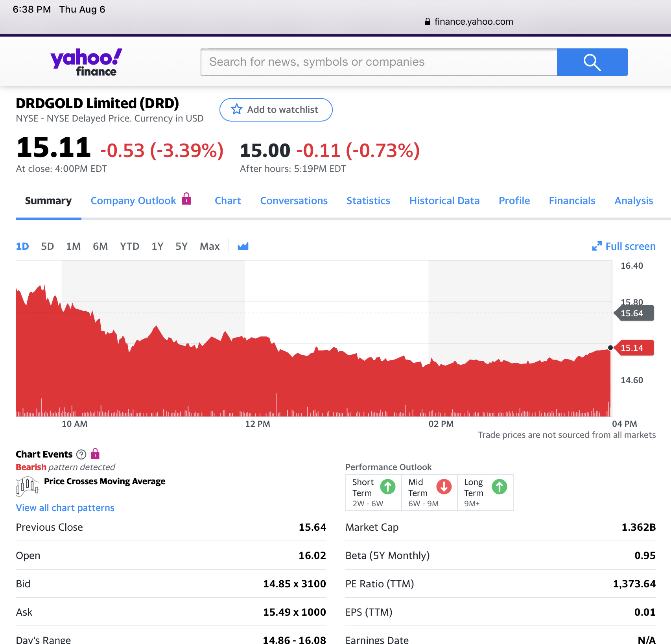The width and height of the screenshot is (671, 644).
Task: Open the Financials tab
Action: pos(572,201)
